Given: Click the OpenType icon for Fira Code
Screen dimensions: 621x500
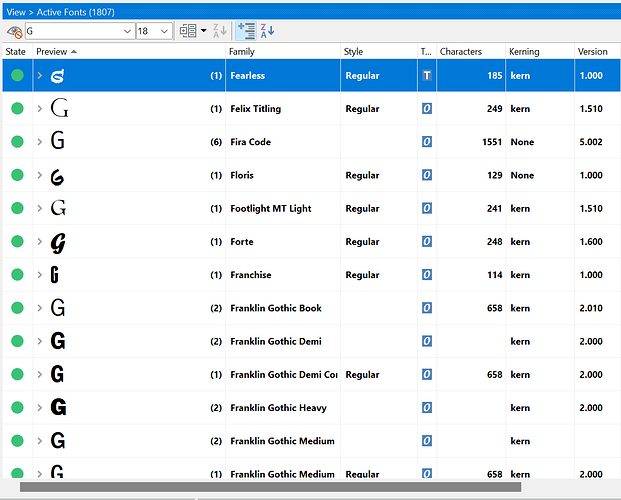Looking at the screenshot, I should 427,142.
